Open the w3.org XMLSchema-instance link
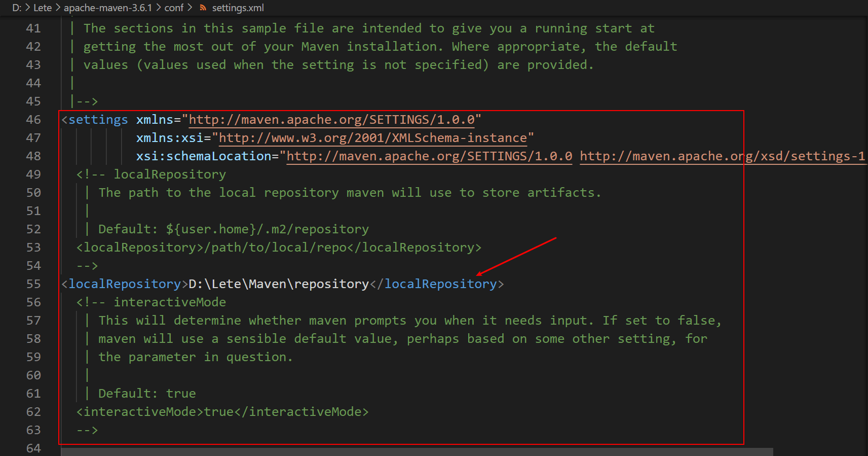Screen dimensions: 868x456 [372, 138]
